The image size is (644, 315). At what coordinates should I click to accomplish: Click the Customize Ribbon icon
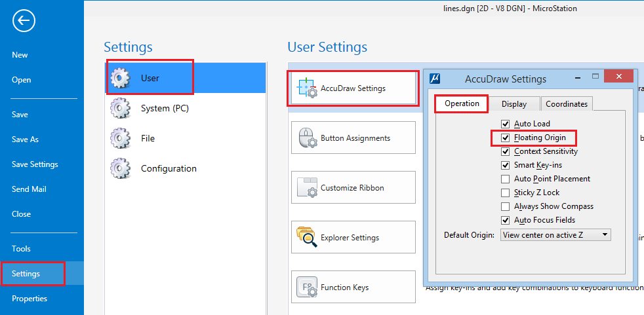click(x=306, y=187)
